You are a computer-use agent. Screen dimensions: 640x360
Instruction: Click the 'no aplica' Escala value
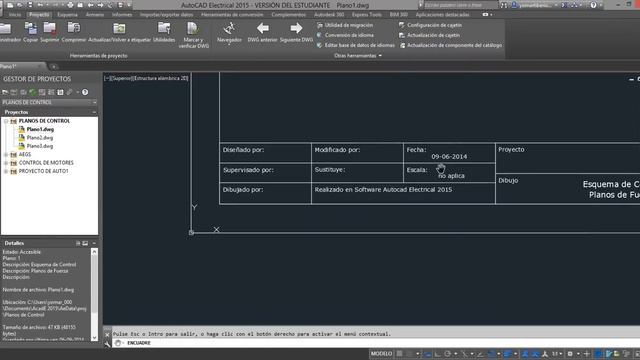(451, 176)
